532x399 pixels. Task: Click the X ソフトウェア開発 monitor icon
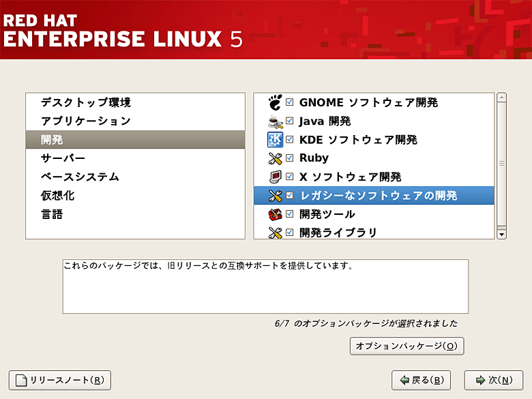pyautogui.click(x=275, y=177)
